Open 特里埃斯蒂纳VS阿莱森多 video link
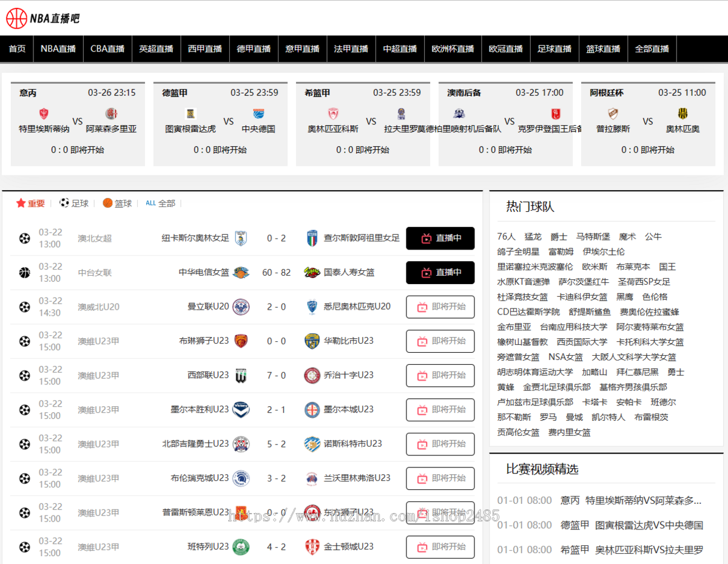Viewport: 728px width, 564px height. (x=644, y=501)
